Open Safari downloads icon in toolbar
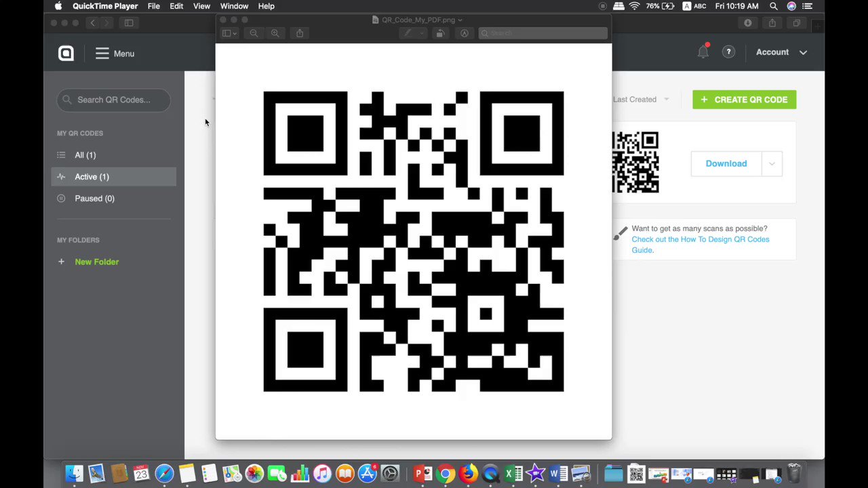 [x=748, y=23]
